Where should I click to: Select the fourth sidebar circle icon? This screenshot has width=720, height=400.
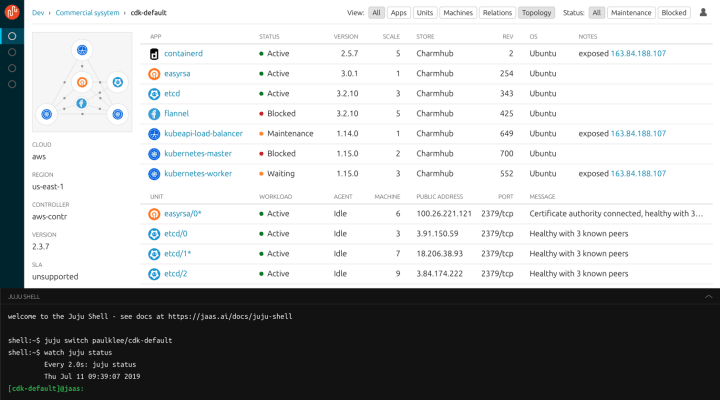point(12,84)
